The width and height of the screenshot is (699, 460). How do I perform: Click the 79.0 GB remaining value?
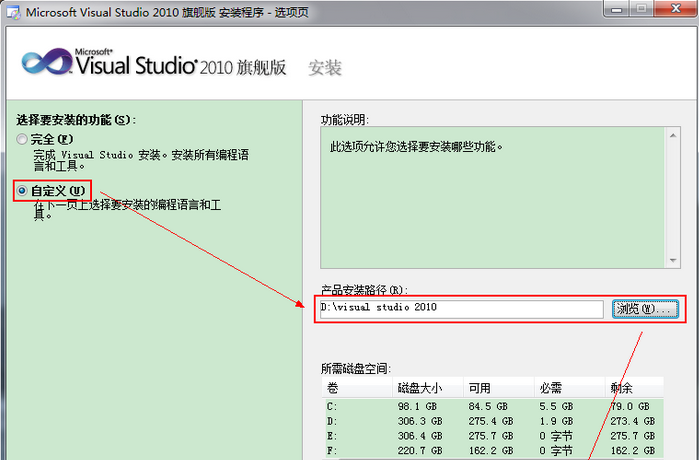tap(630, 407)
